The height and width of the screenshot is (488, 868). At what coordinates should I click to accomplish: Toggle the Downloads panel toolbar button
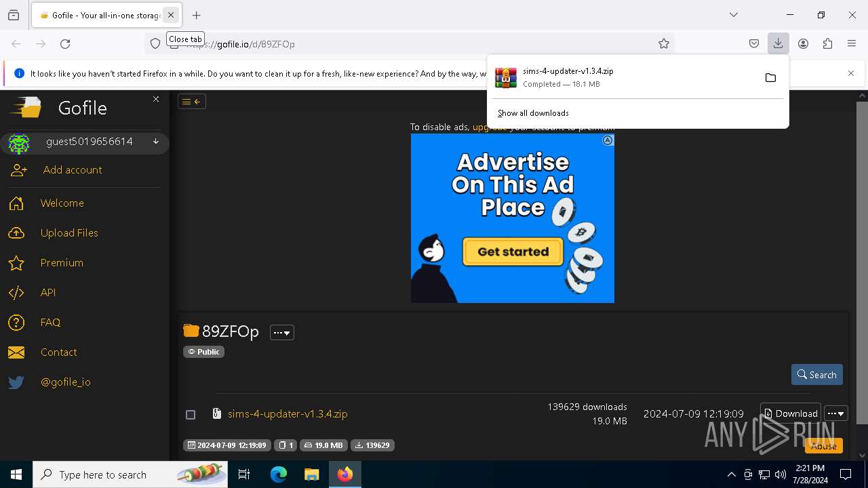click(778, 44)
